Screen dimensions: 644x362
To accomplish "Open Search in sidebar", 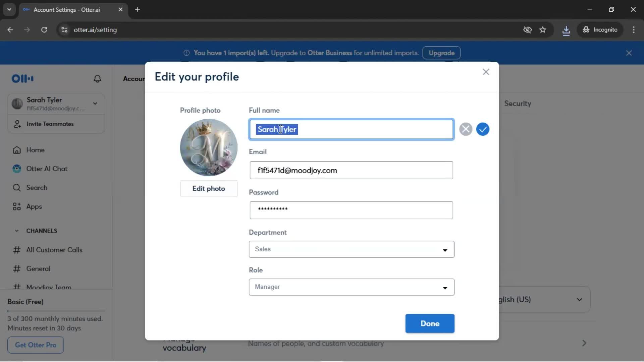I will [37, 188].
